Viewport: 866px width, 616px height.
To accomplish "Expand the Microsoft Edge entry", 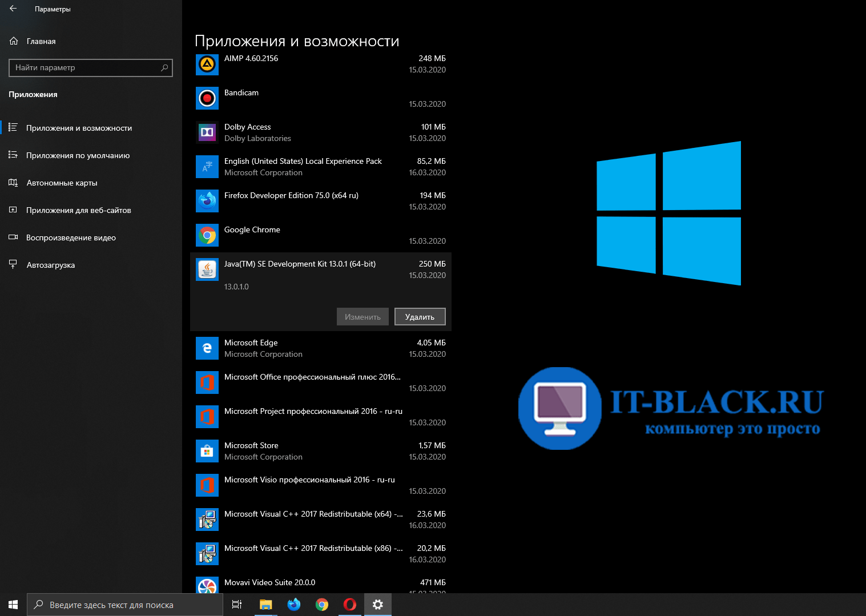I will [320, 348].
